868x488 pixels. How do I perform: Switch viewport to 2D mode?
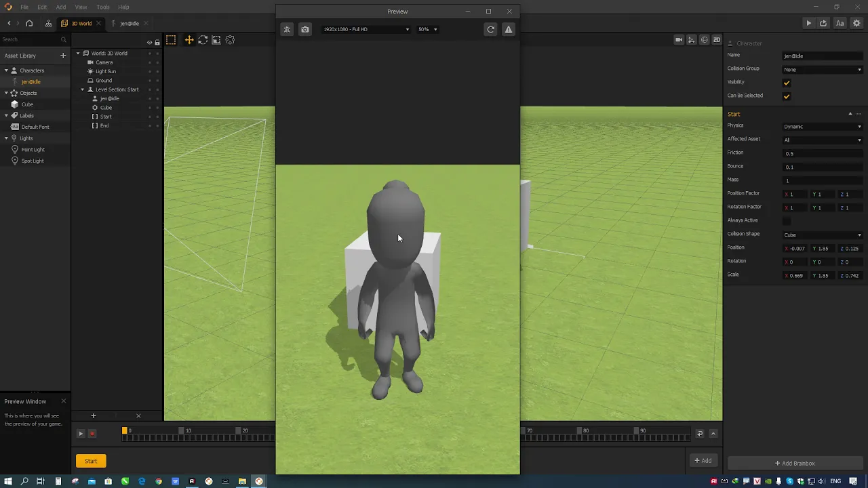click(716, 40)
